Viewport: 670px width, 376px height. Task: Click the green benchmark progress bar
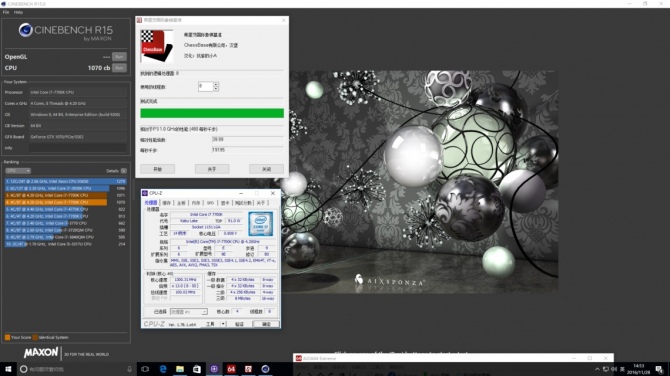pyautogui.click(x=212, y=113)
